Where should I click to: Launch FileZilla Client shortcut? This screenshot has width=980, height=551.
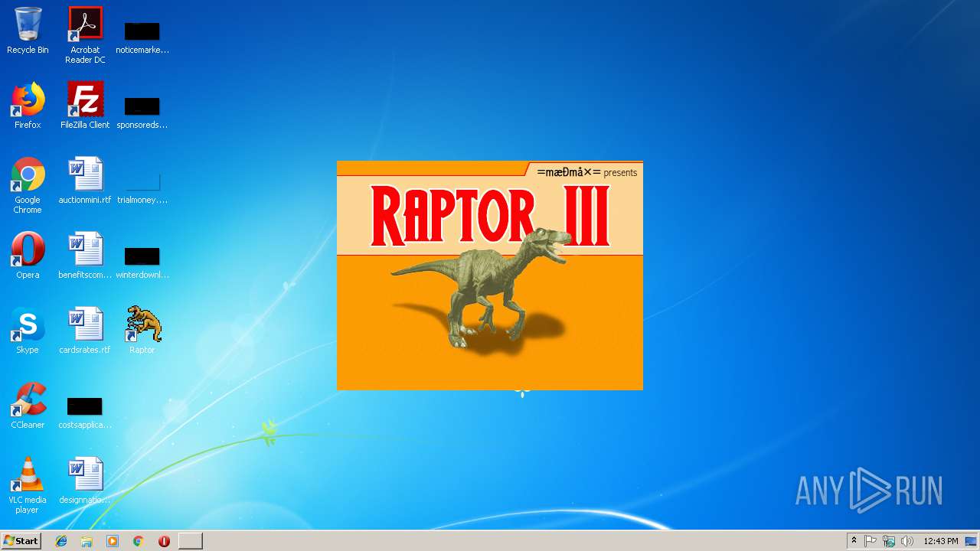pyautogui.click(x=85, y=106)
